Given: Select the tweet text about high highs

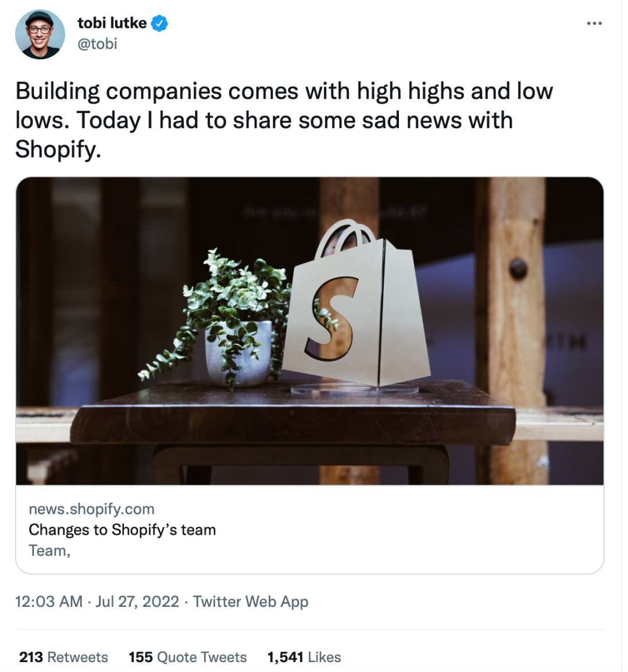Looking at the screenshot, I should [284, 120].
